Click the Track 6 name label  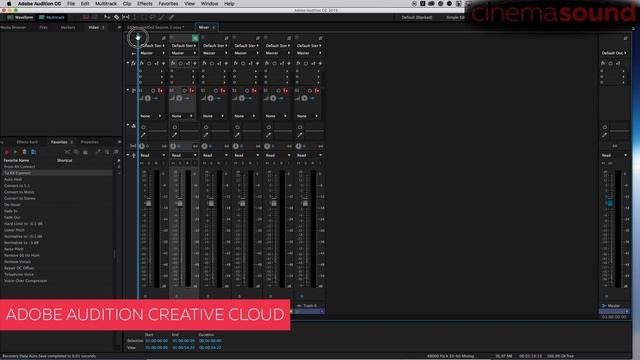[310, 305]
